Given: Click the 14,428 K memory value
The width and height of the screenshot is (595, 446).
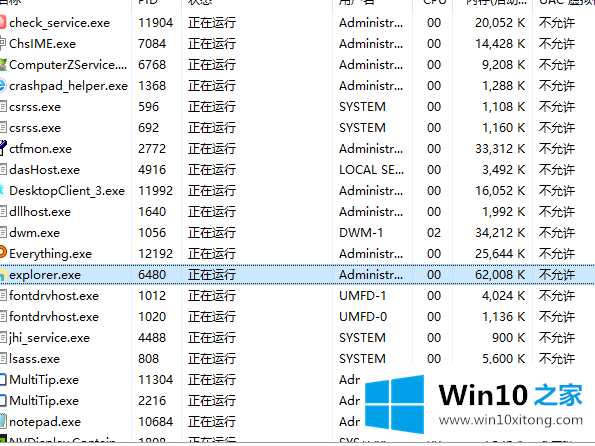Looking at the screenshot, I should (500, 44).
